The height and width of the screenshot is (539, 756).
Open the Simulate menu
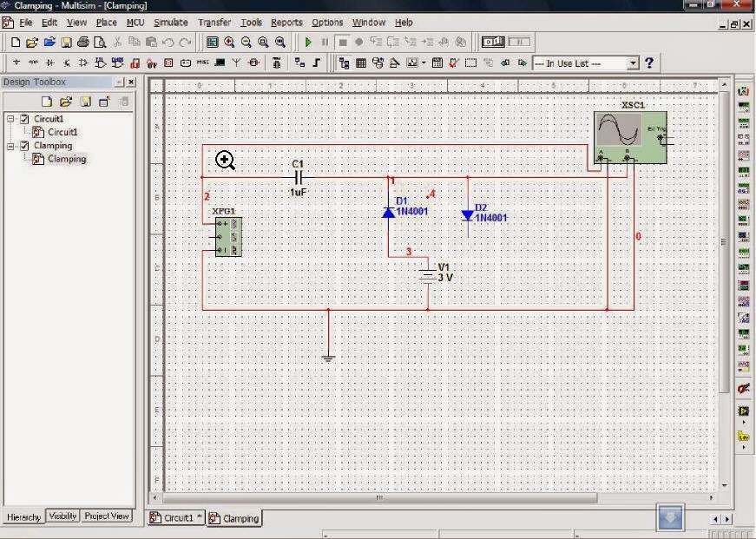[x=171, y=23]
